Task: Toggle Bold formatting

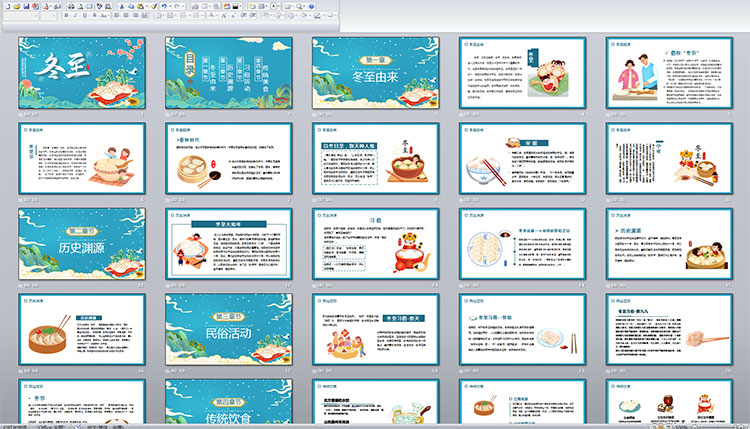Action: 66,16
